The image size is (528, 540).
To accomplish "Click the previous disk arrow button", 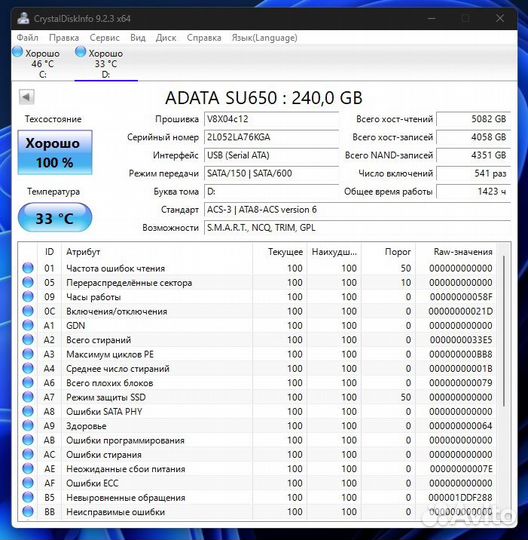I will 27,97.
